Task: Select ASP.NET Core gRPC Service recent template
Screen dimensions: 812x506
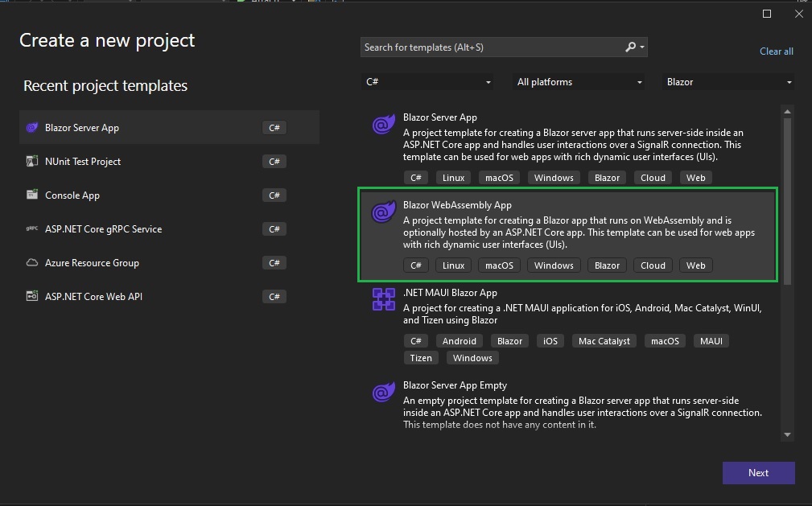Action: 169,228
